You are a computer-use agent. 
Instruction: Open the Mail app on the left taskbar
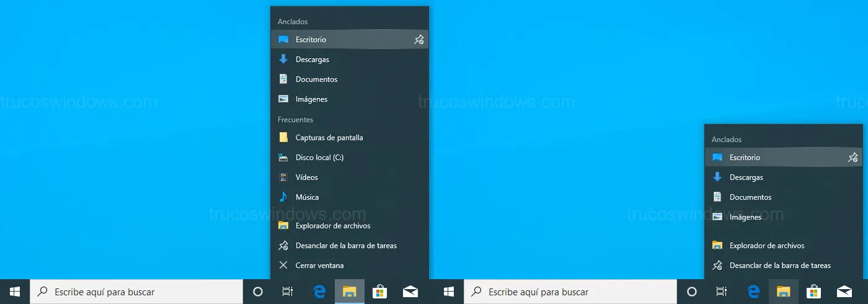(x=410, y=292)
